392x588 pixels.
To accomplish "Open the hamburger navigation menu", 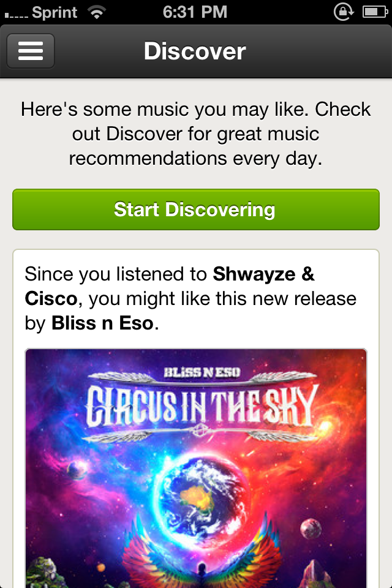I will pyautogui.click(x=31, y=51).
